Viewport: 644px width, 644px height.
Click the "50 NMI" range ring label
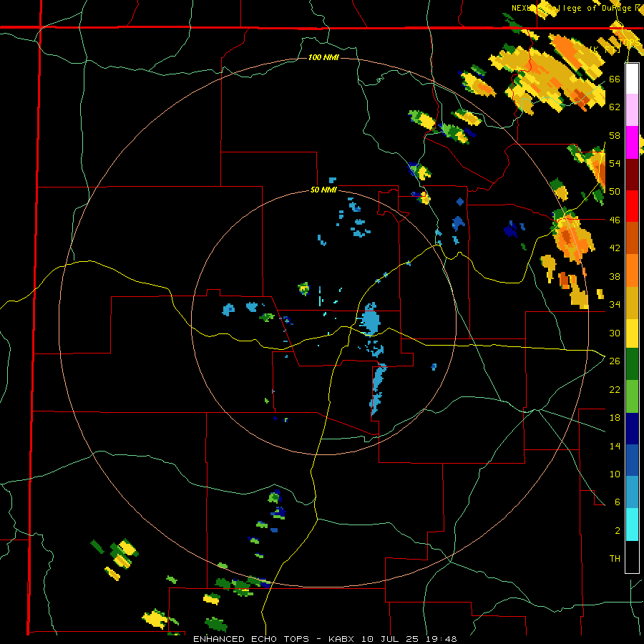[x=323, y=190]
